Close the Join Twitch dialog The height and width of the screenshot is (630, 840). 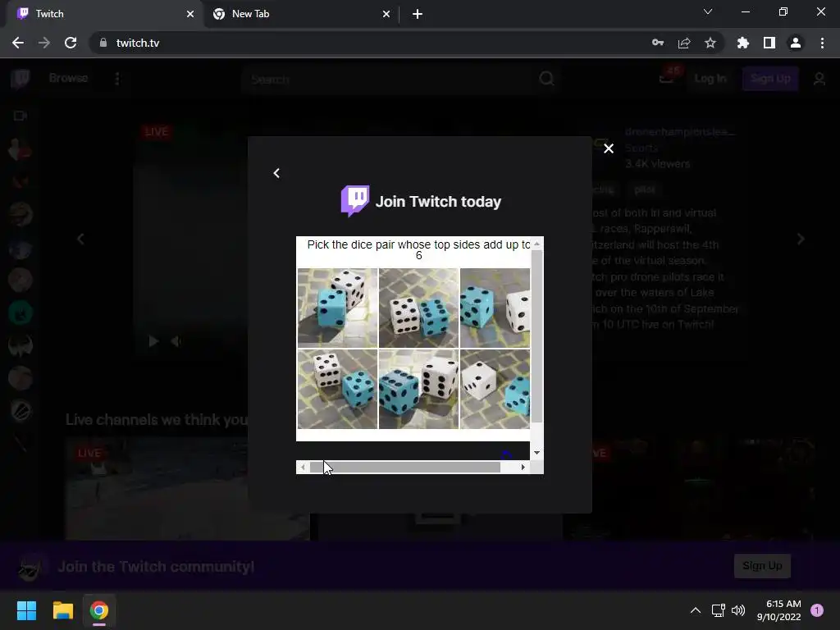609,148
